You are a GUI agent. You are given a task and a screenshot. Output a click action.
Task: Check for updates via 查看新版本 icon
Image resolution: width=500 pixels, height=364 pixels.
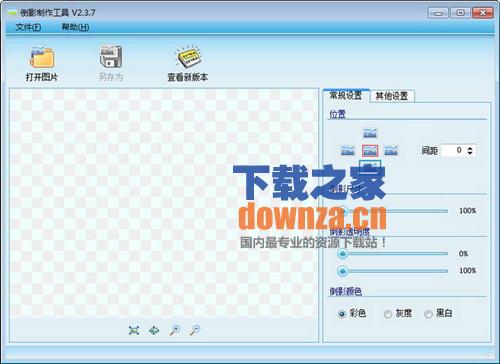point(188,57)
